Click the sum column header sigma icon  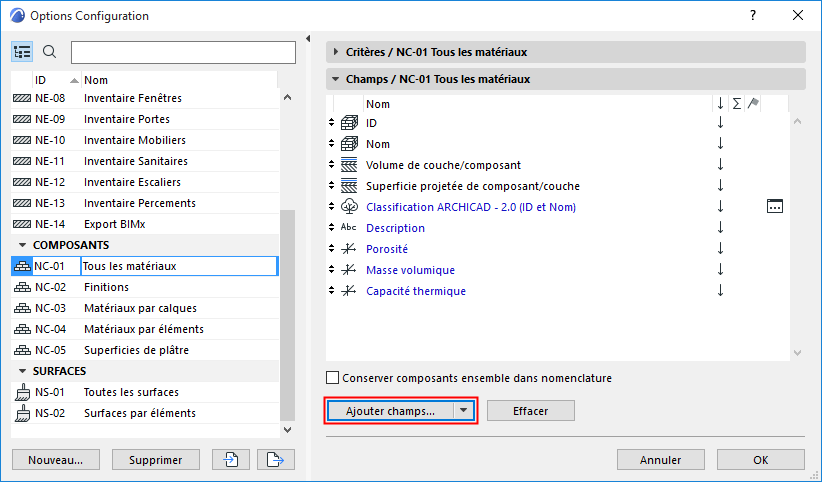click(737, 104)
